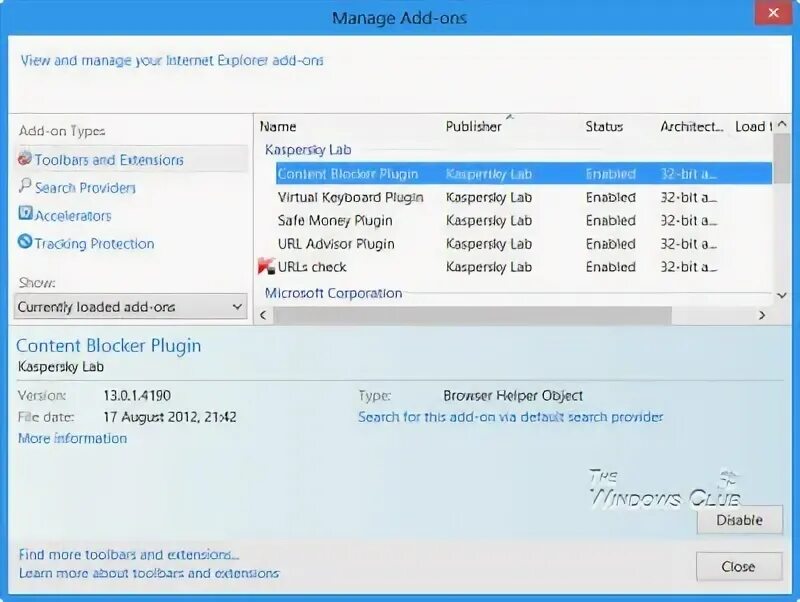Click the Browser Helper Object type value
The width and height of the screenshot is (800, 602).
coord(513,395)
